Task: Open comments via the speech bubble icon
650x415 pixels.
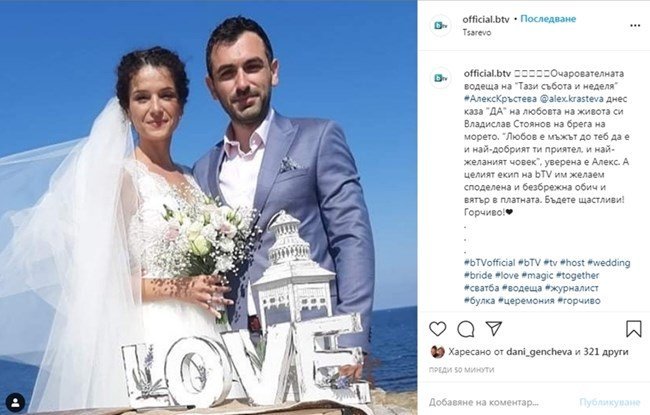Action: click(466, 329)
